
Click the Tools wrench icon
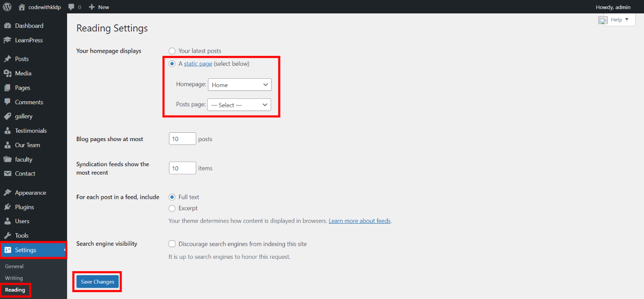(x=8, y=236)
